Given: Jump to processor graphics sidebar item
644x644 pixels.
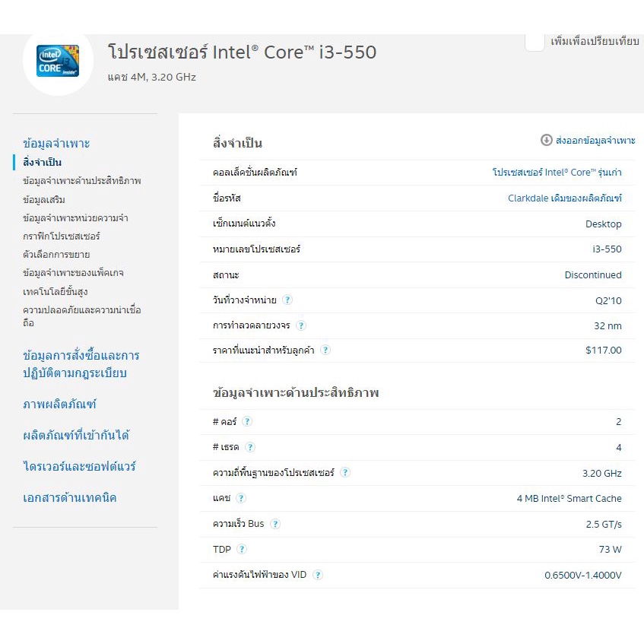Looking at the screenshot, I should click(x=62, y=236).
